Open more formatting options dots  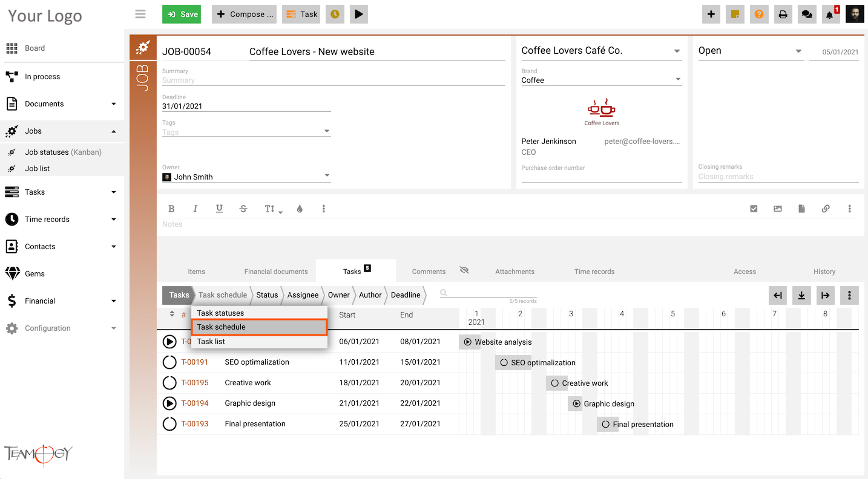click(x=324, y=209)
